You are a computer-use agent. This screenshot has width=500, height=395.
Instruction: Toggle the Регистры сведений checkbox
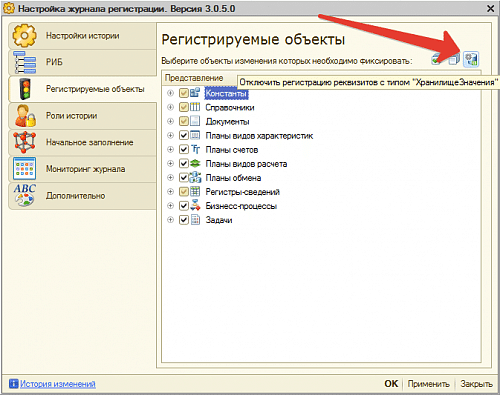pos(184,191)
